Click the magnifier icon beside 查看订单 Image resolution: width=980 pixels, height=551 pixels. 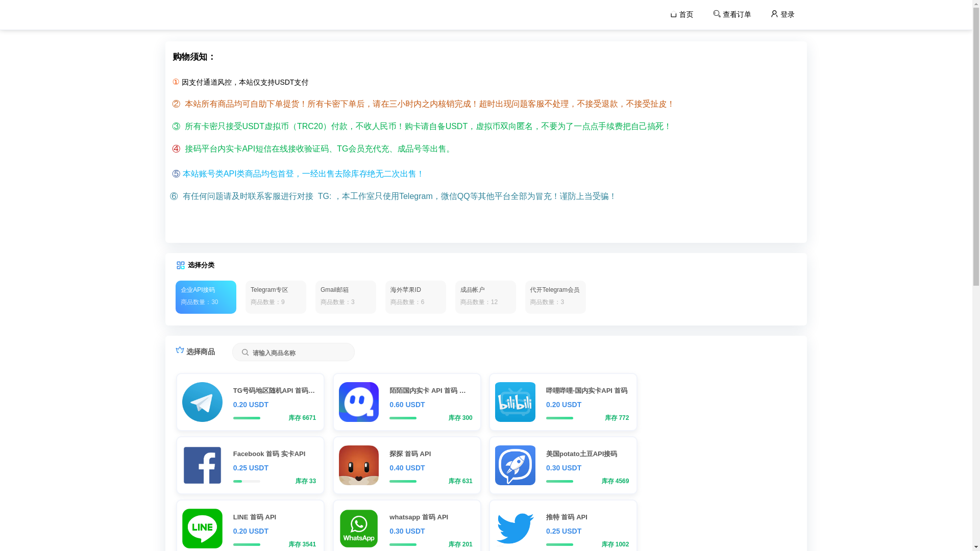click(x=717, y=14)
